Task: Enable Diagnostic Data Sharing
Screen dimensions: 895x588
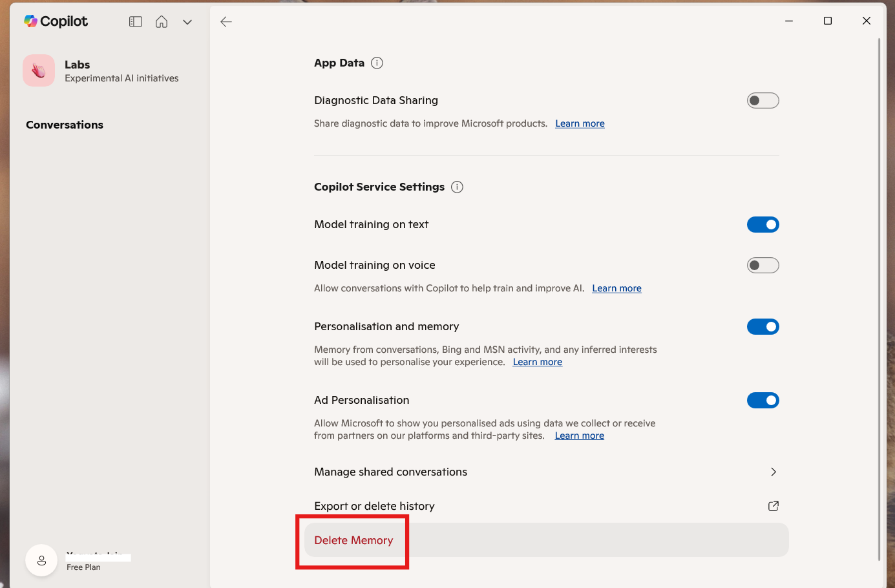Action: pos(763,100)
